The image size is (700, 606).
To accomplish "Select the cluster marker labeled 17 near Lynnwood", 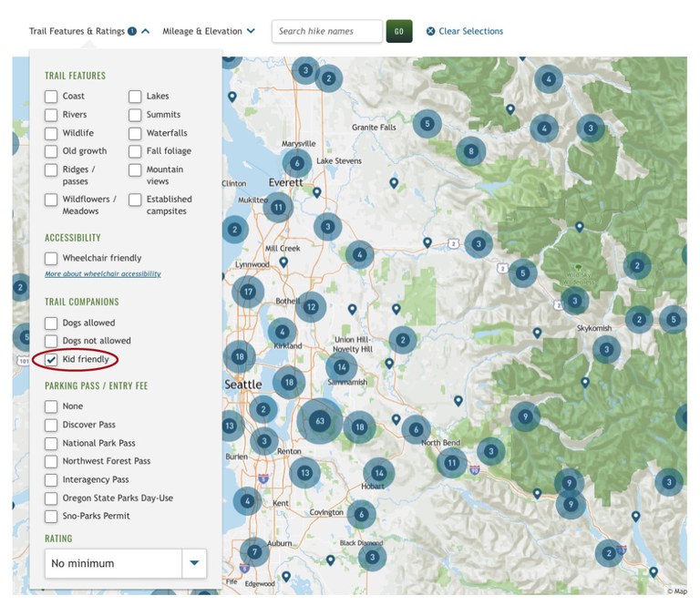I will click(248, 292).
